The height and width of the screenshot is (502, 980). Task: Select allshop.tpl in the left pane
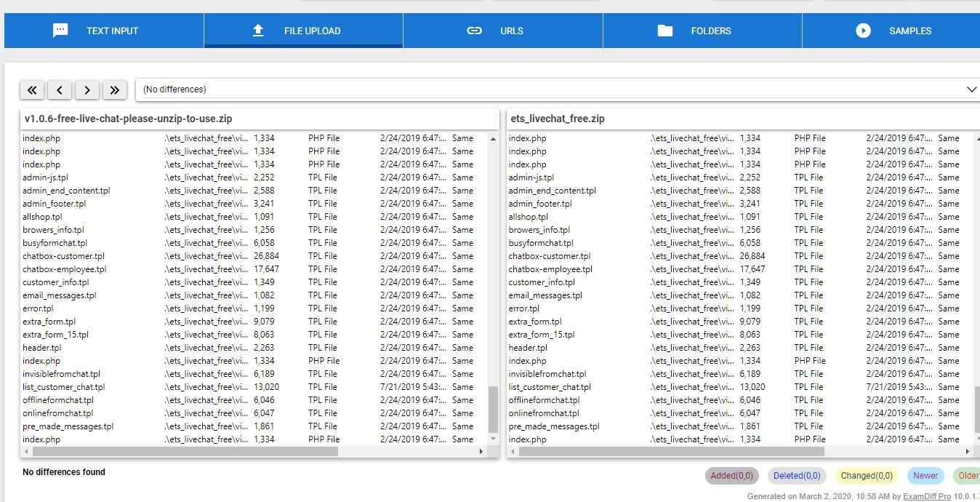[42, 217]
